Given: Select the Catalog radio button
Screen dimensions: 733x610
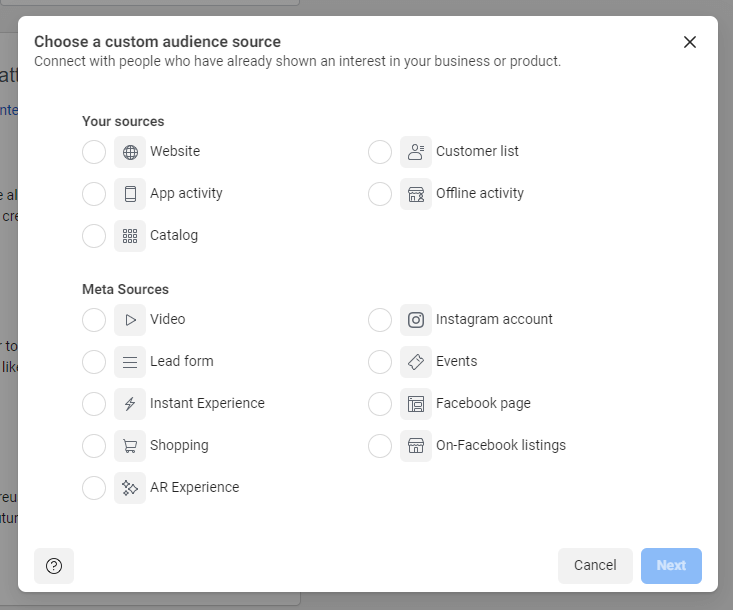Looking at the screenshot, I should [x=94, y=236].
